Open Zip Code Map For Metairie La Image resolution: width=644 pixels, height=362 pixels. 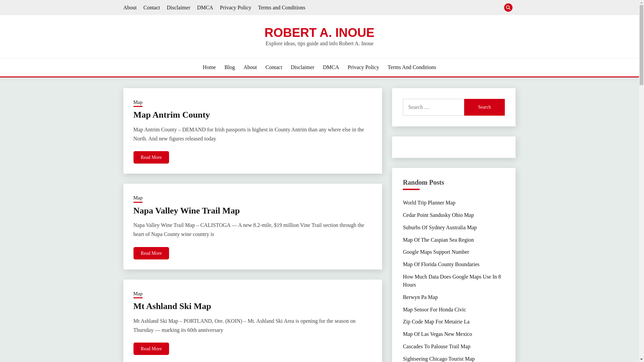pyautogui.click(x=436, y=322)
